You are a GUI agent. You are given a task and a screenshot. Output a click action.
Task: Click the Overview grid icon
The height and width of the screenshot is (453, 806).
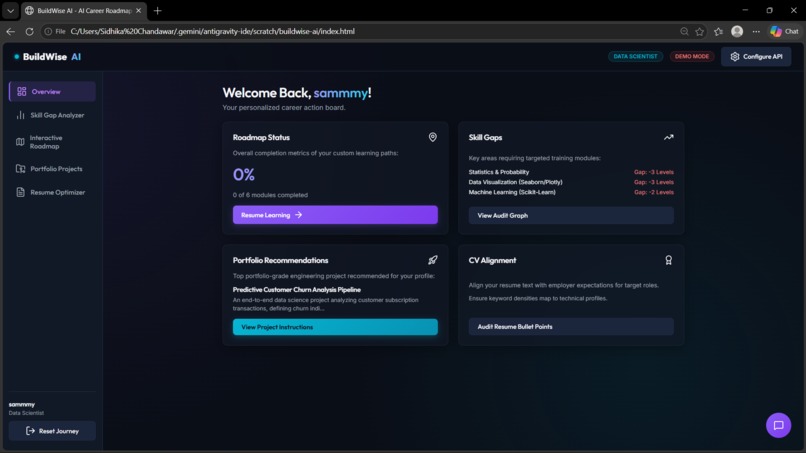pyautogui.click(x=21, y=92)
